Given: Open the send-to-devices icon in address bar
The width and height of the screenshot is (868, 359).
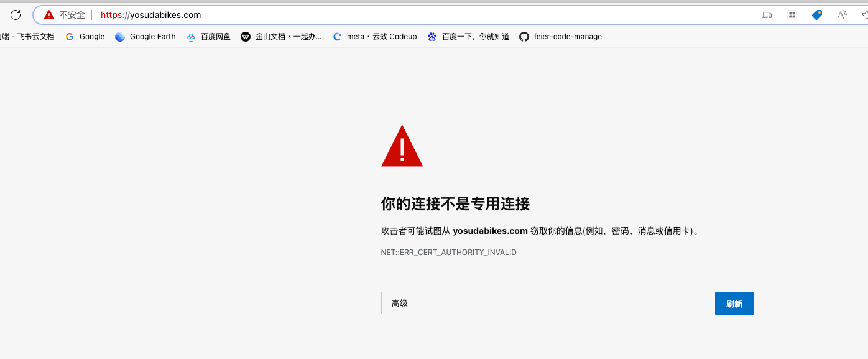Looking at the screenshot, I should 767,15.
